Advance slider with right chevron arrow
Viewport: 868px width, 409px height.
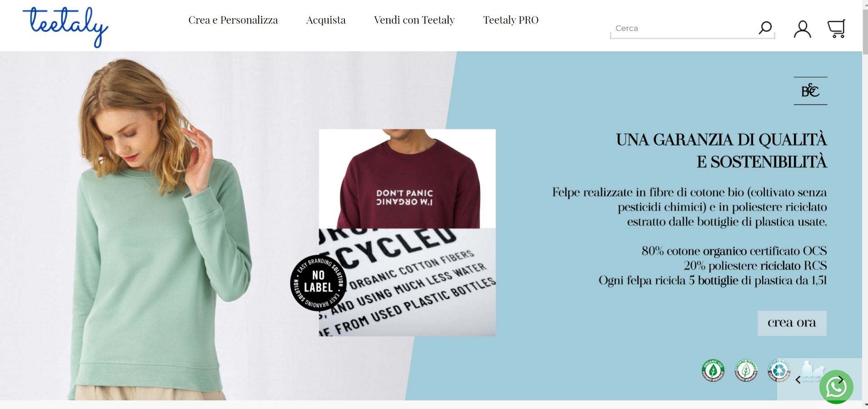tap(841, 380)
